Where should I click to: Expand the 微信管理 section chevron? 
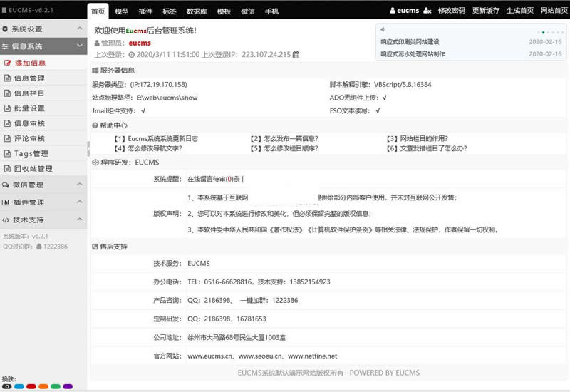78,185
